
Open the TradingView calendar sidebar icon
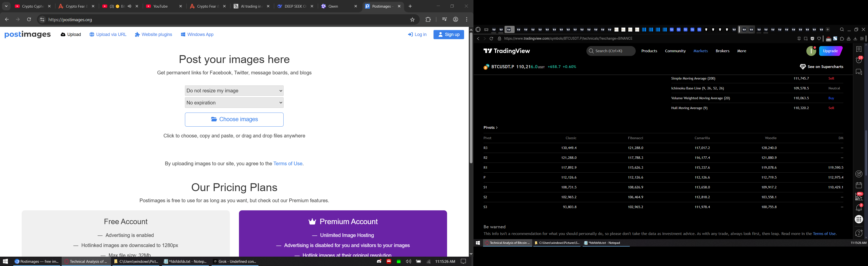click(859, 185)
